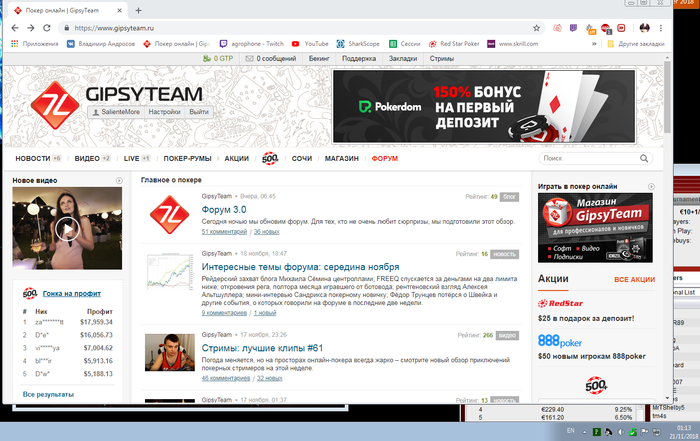
Task: Reload the page with the refresh icon
Action: (x=46, y=28)
